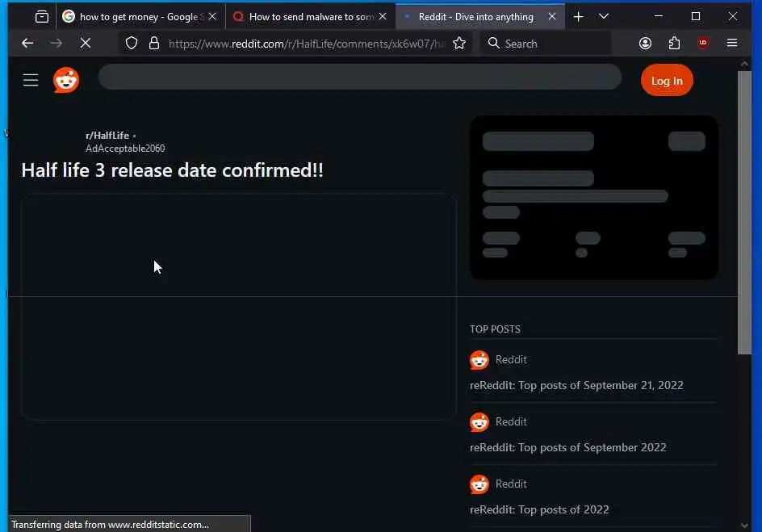Show site security padlock info

tap(154, 44)
